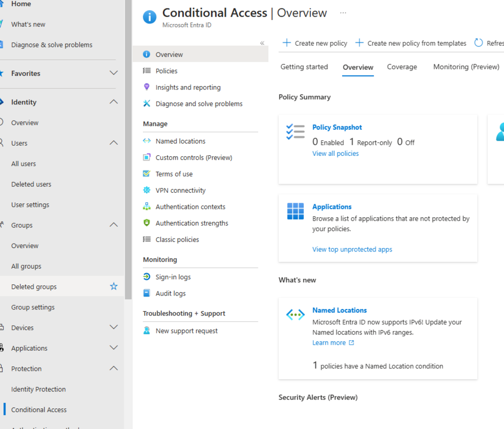Click the Named locations arrows icon in Manage

[x=147, y=141]
